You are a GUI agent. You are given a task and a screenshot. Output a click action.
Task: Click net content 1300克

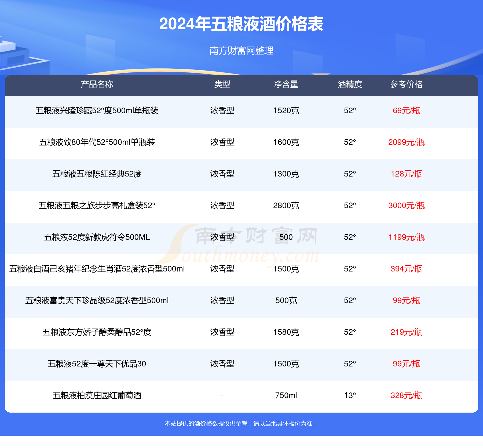(286, 174)
